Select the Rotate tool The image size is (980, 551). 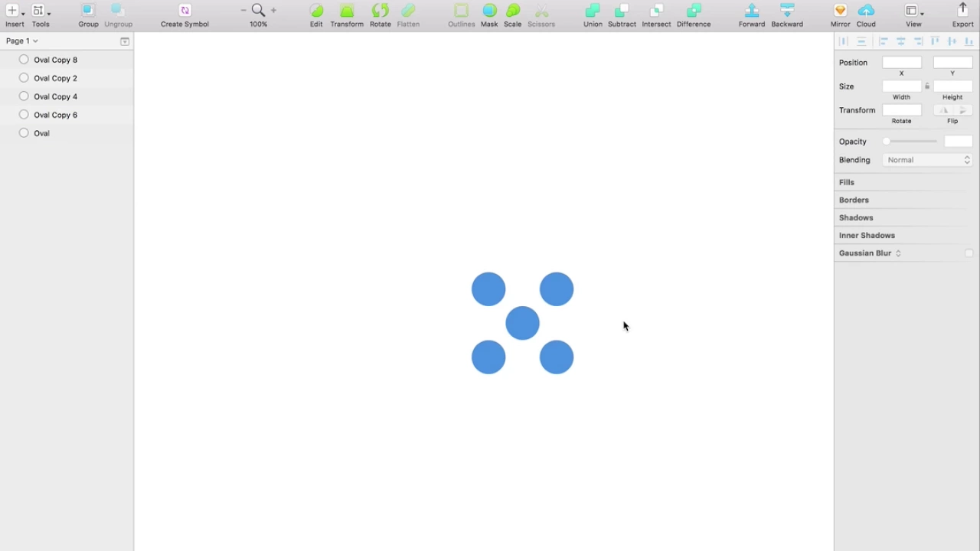pyautogui.click(x=380, y=15)
